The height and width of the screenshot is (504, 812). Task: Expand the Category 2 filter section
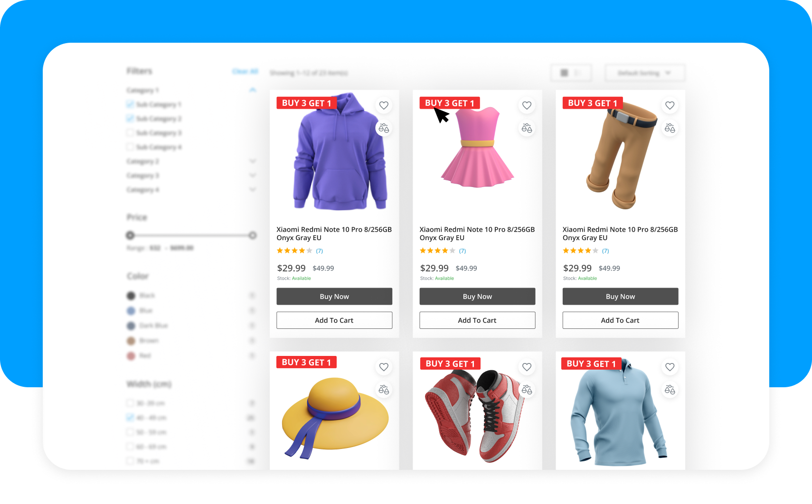click(253, 161)
